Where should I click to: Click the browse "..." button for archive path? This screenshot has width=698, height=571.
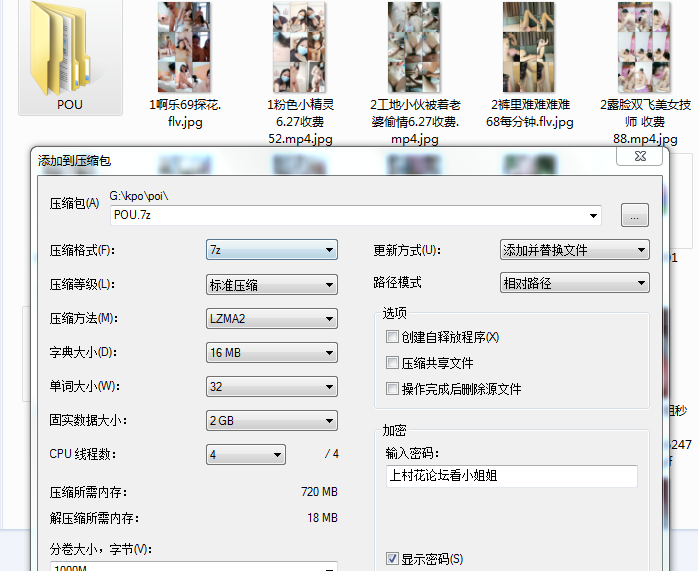coord(635,215)
